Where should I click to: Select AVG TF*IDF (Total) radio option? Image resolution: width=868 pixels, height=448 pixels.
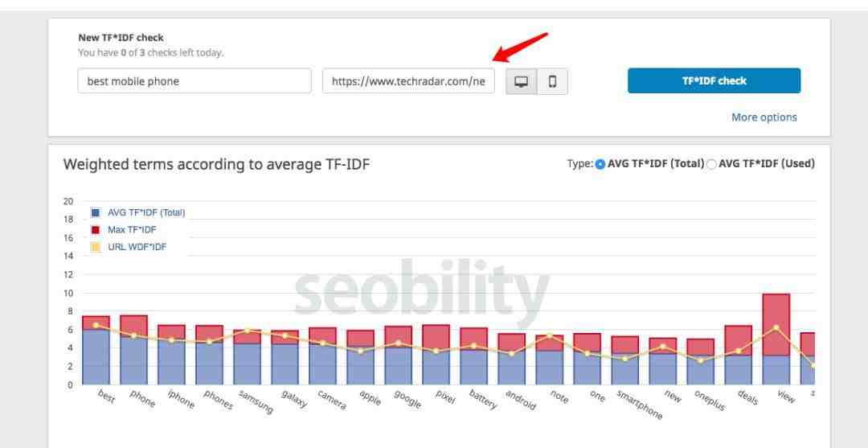click(600, 164)
